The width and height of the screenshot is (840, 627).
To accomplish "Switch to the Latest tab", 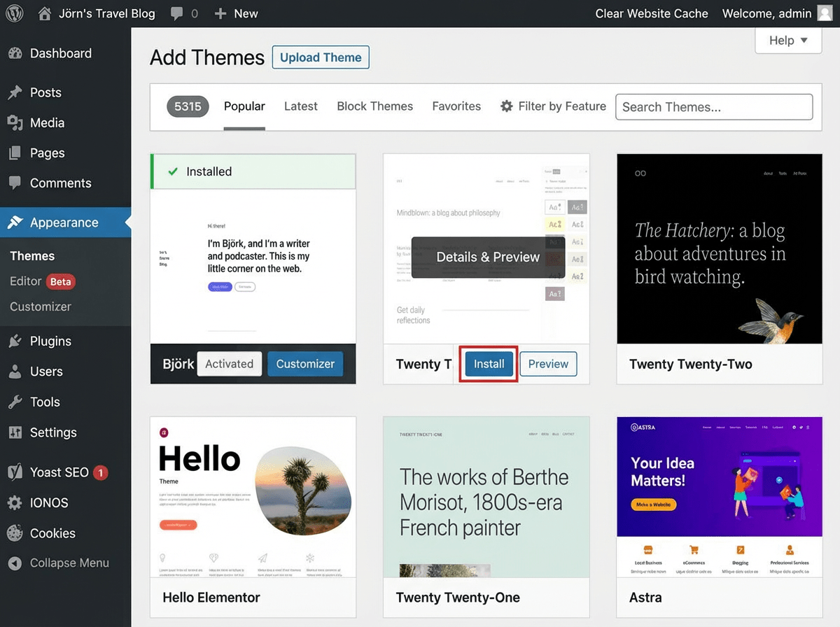I will click(301, 106).
